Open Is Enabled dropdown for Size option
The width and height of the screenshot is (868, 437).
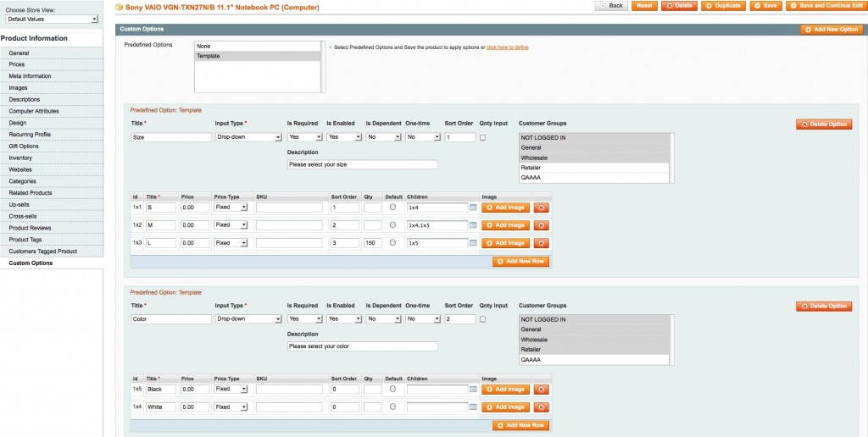coord(344,137)
